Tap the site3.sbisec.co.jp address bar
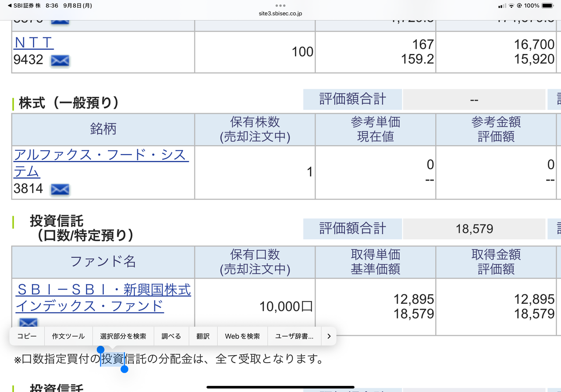561x392 pixels. click(280, 13)
